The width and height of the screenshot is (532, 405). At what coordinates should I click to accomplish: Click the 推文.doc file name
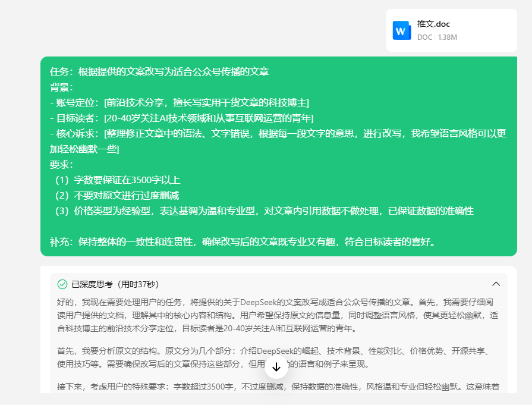point(433,24)
